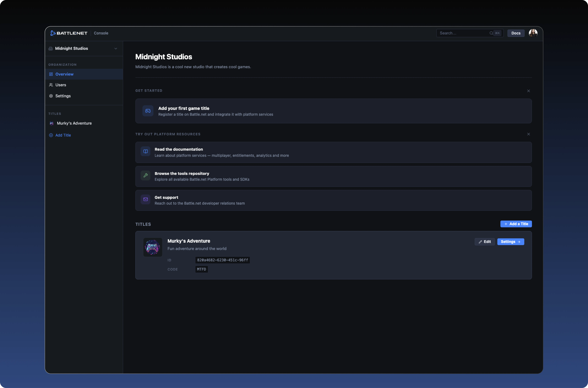Click the plus circle icon for Add Title
The image size is (588, 388).
click(x=51, y=135)
